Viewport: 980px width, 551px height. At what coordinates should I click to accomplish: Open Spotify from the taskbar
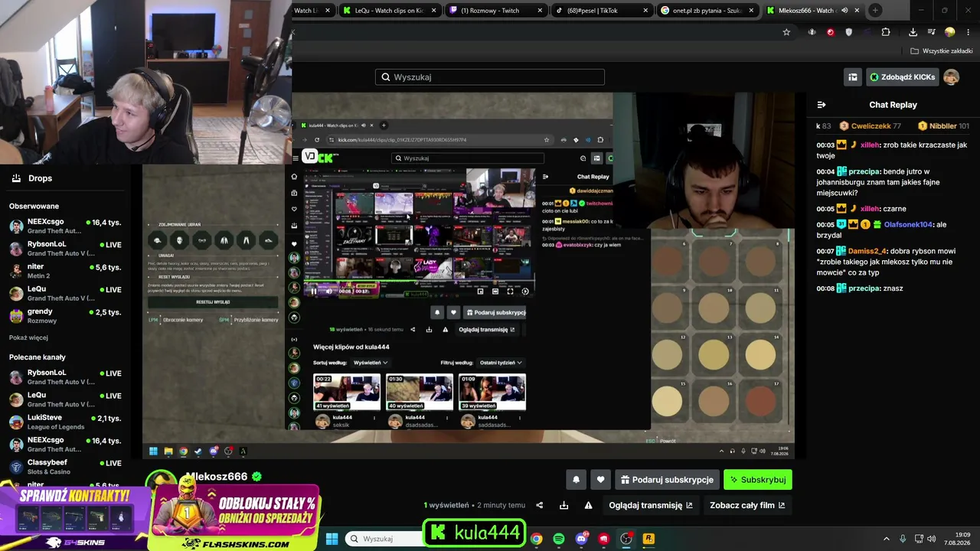point(559,539)
